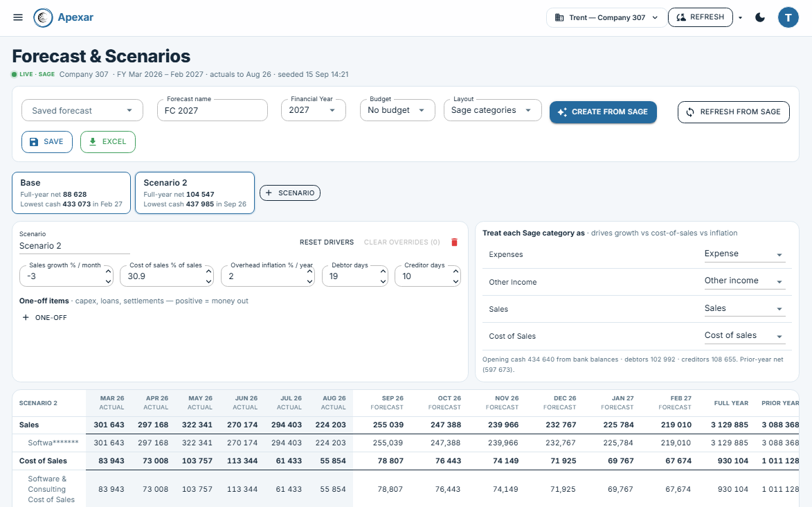Edit the Forecast name field
The height and width of the screenshot is (507, 812).
tap(213, 110)
